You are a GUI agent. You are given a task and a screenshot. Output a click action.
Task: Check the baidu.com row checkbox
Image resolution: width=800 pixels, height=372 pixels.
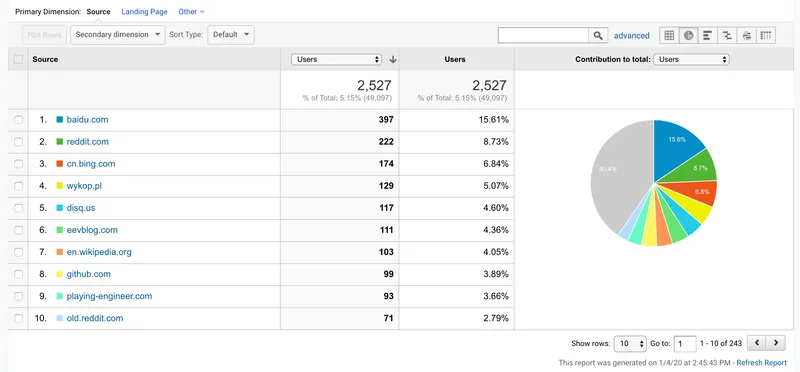[x=18, y=120]
